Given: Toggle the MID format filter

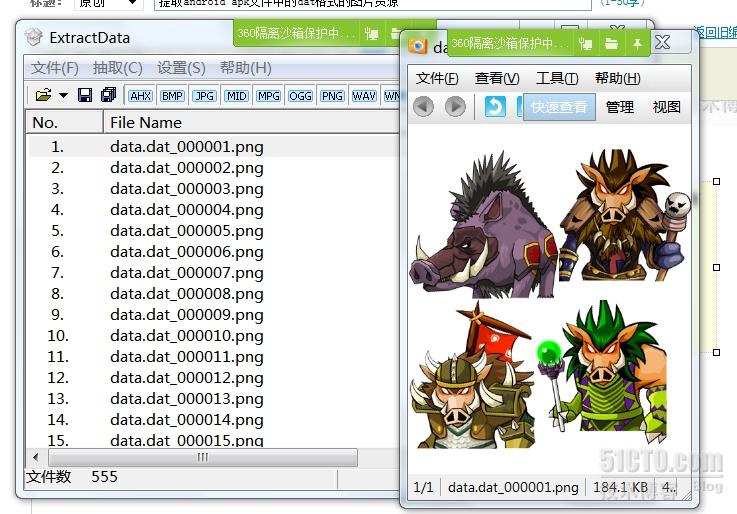Looking at the screenshot, I should tap(236, 96).
